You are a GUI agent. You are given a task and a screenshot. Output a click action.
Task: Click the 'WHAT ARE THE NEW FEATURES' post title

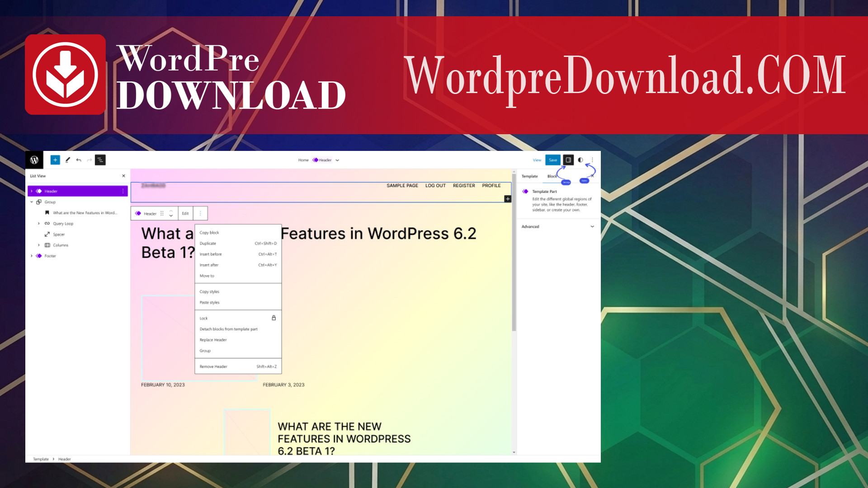pos(344,439)
